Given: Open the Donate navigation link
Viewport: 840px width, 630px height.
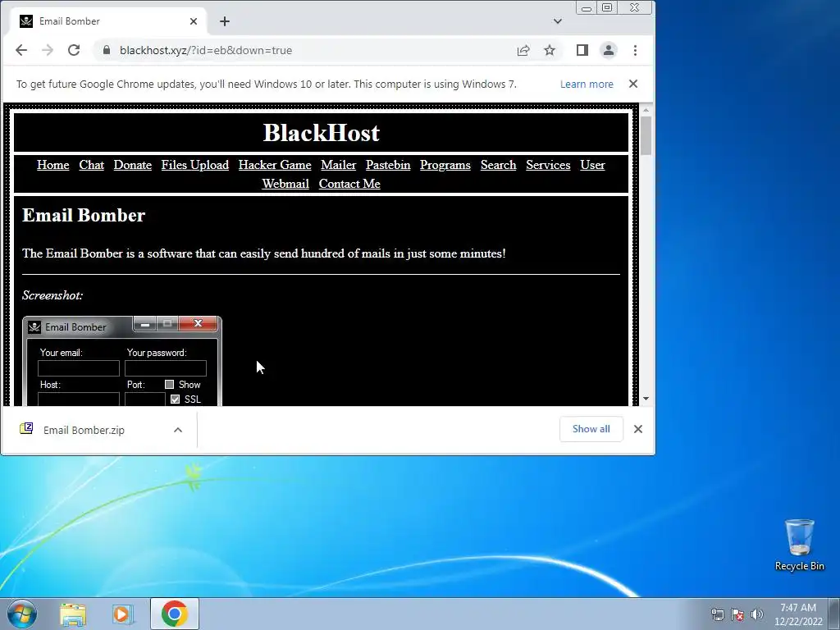Looking at the screenshot, I should point(133,165).
